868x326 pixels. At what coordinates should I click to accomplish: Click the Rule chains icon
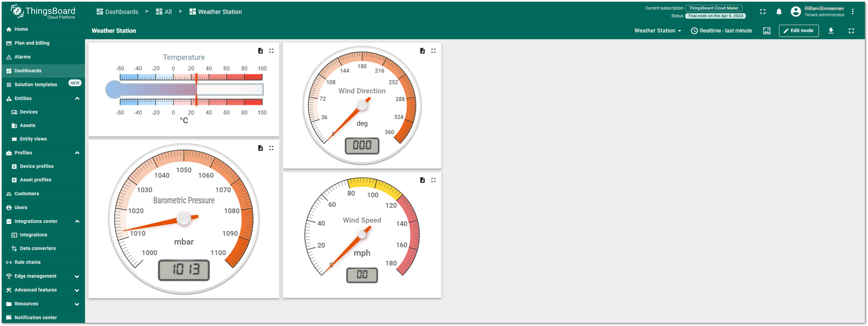click(x=9, y=262)
